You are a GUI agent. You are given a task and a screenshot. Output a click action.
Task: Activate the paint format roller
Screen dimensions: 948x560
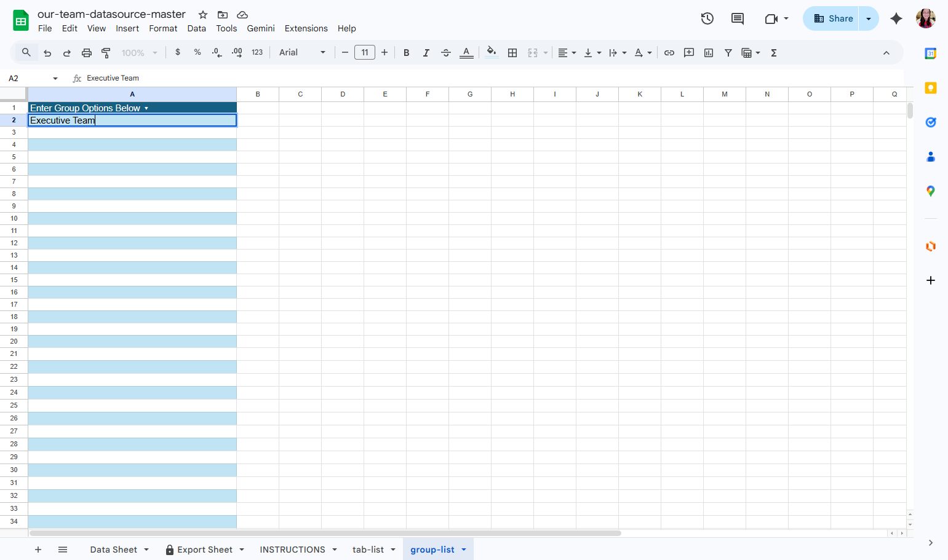(x=106, y=53)
